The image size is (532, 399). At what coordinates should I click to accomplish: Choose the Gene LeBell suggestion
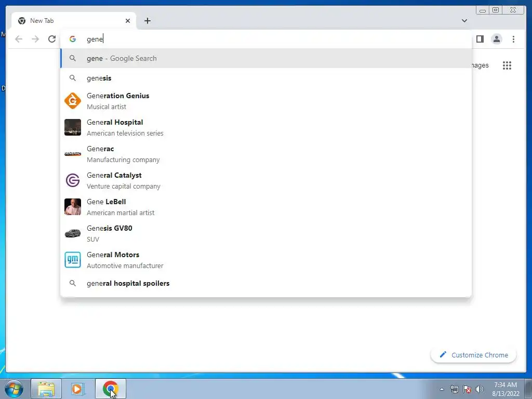266,207
